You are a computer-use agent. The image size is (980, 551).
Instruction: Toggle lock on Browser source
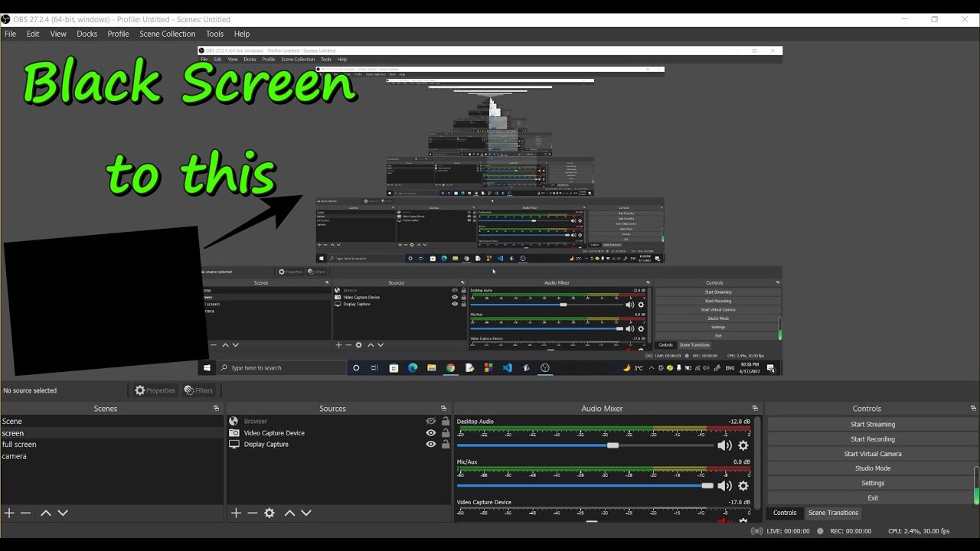tap(446, 422)
